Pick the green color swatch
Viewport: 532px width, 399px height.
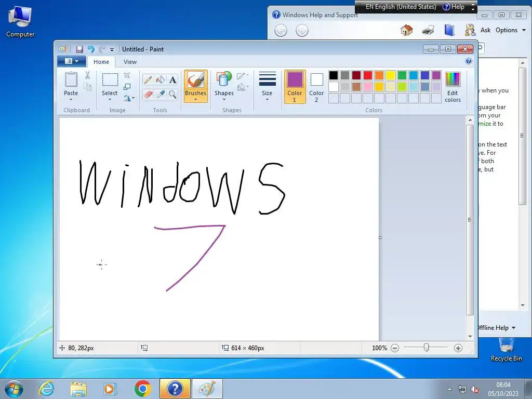[x=402, y=75]
